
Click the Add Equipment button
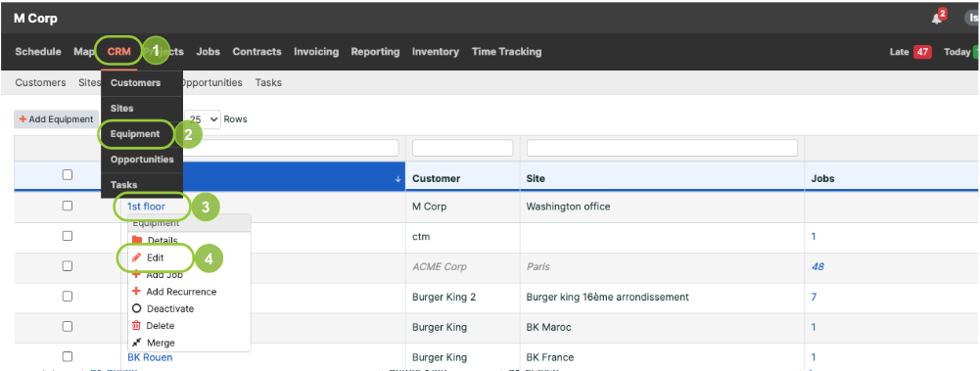point(56,118)
